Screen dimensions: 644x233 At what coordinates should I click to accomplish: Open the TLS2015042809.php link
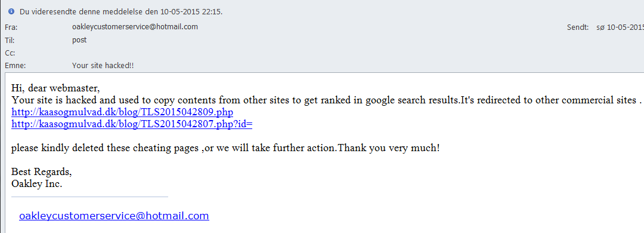122,112
